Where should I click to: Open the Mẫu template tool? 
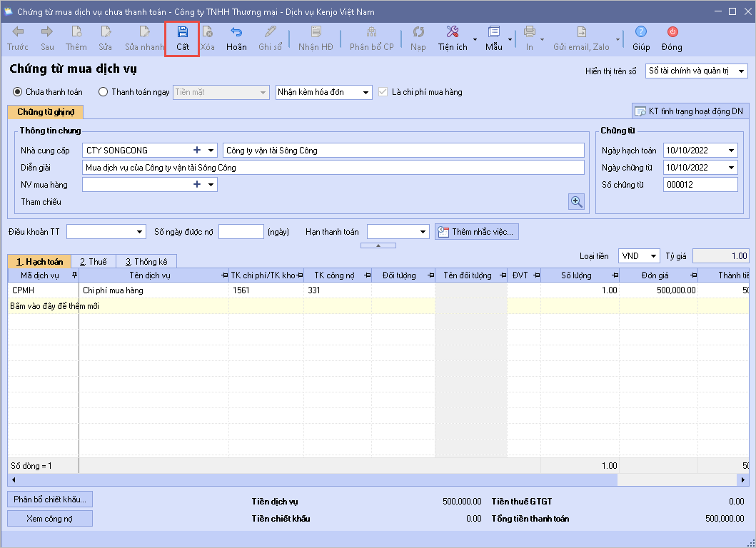coord(494,39)
